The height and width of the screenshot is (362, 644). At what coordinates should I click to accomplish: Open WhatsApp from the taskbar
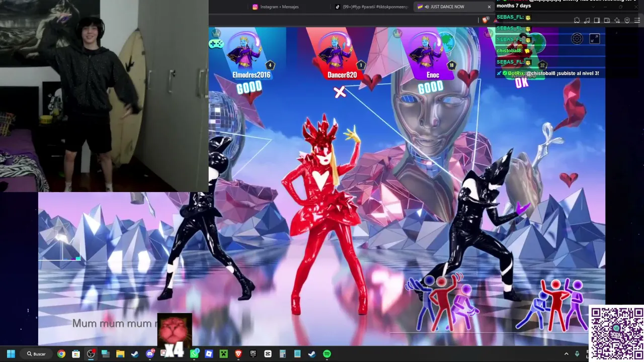click(194, 354)
